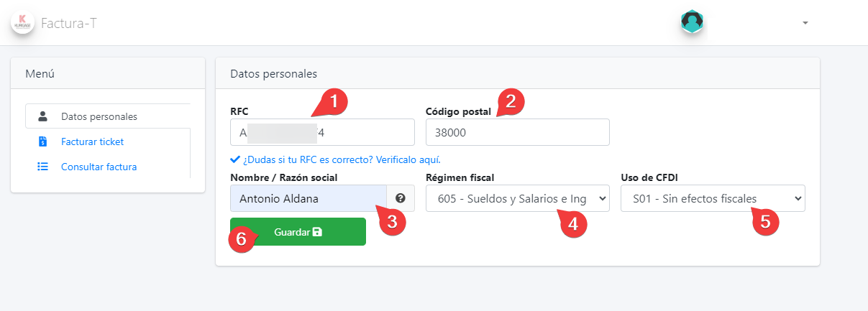Expand the user account dropdown arrow

805,23
